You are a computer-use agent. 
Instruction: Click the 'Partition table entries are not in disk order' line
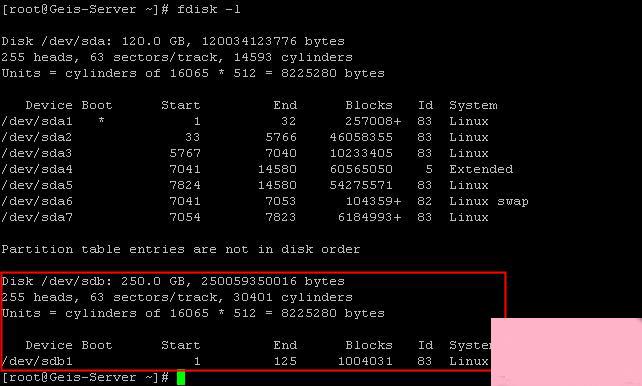tap(181, 249)
